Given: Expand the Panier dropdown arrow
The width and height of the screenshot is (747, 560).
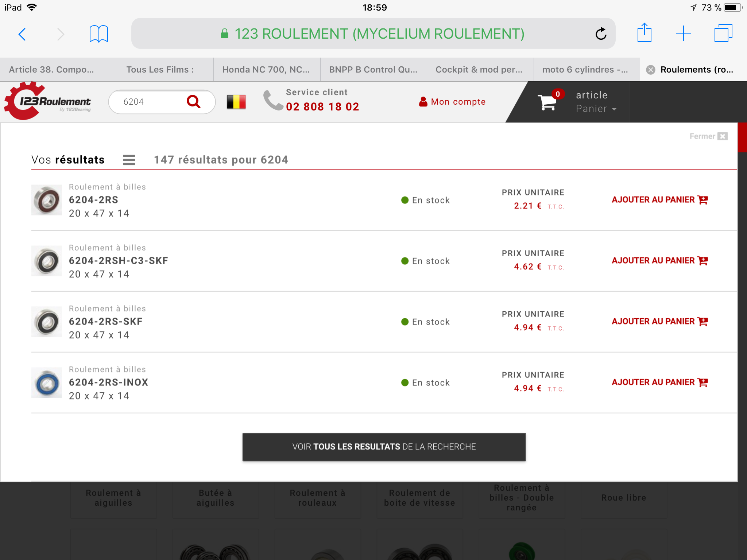Looking at the screenshot, I should (614, 109).
